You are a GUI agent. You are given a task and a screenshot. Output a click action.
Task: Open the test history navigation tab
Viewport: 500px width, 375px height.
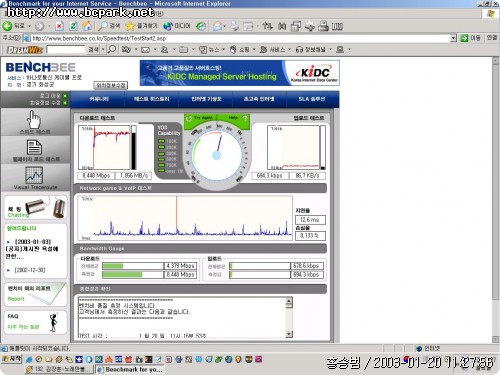pos(152,99)
